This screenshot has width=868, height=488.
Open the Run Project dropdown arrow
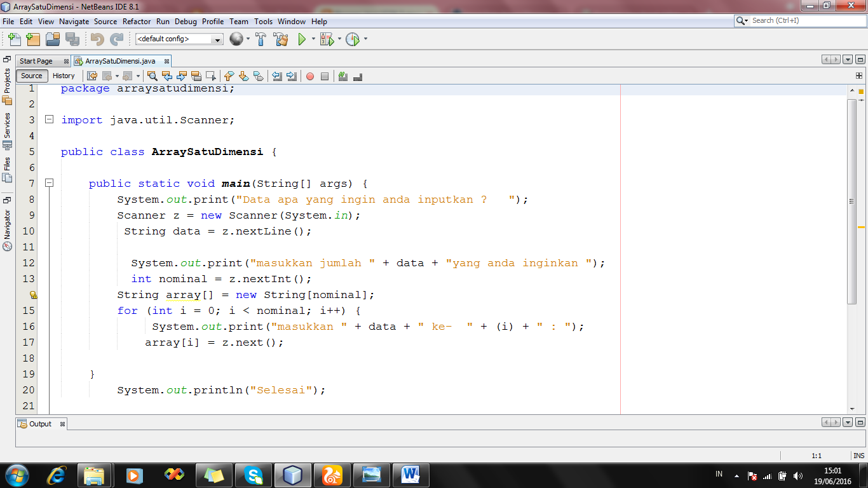(x=313, y=39)
